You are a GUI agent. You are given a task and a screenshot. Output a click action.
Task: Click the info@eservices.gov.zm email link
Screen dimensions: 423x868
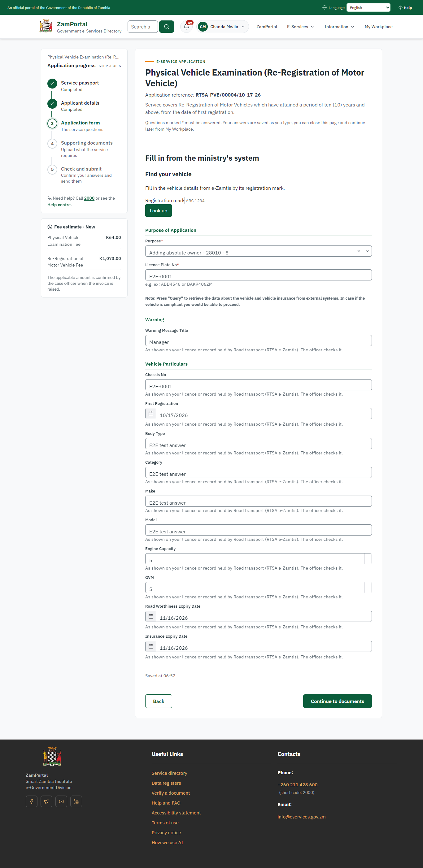(x=301, y=817)
